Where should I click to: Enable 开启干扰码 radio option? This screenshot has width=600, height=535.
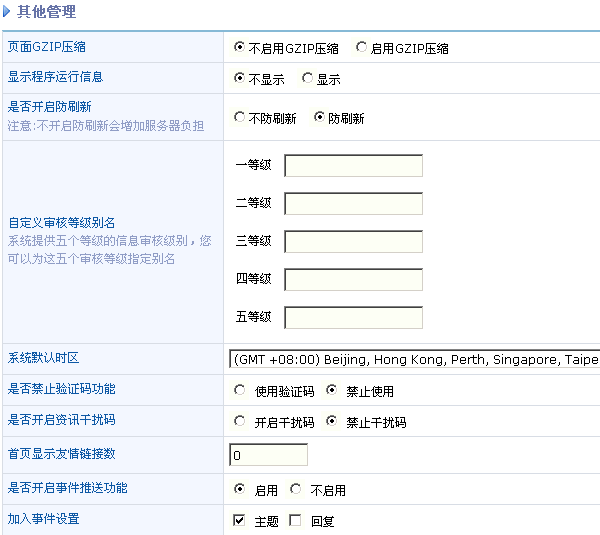pos(239,421)
